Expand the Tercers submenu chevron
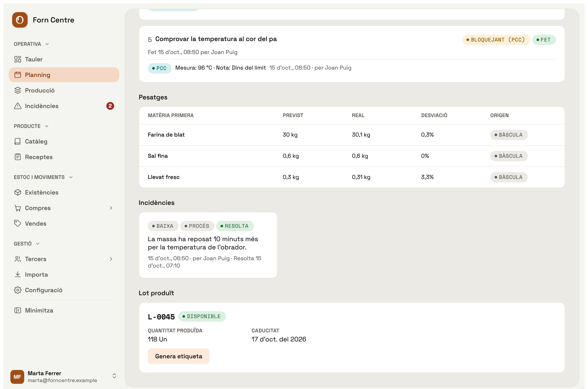 click(111, 259)
